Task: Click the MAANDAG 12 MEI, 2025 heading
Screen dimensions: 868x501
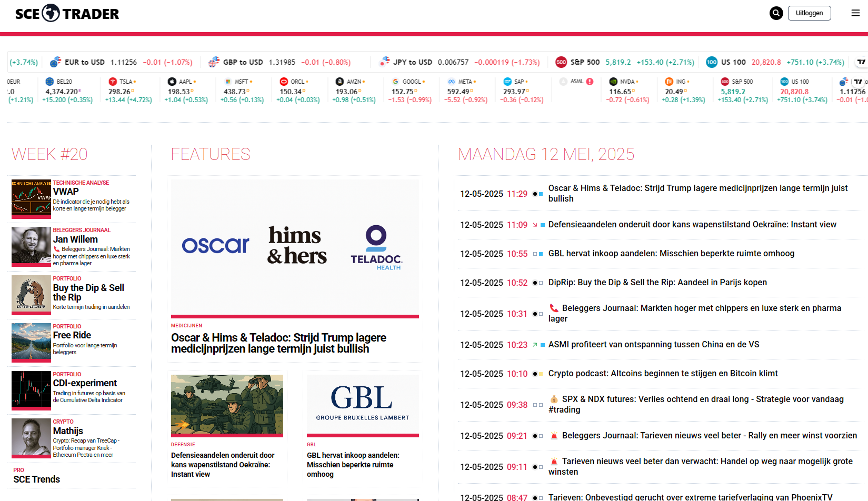Action: point(546,154)
